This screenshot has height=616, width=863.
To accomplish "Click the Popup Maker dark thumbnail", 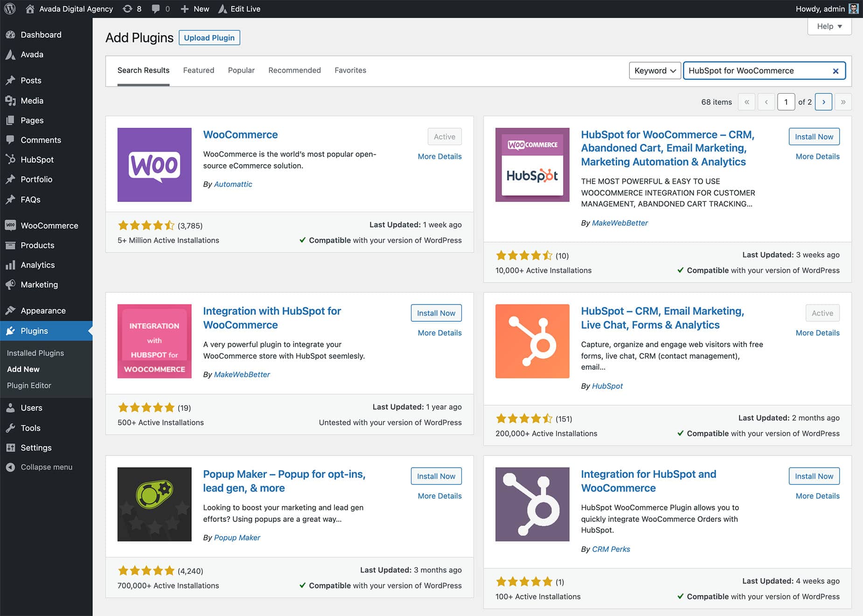I will click(154, 504).
